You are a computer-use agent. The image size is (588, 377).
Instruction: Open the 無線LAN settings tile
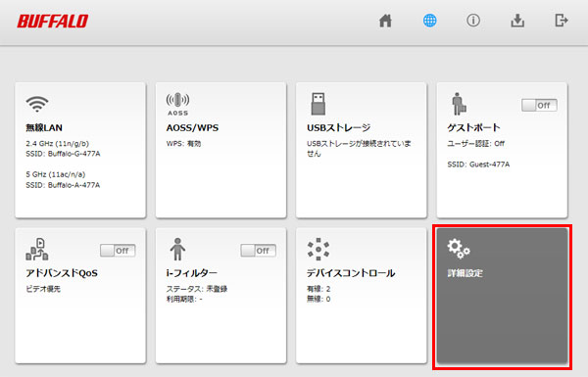tap(80, 150)
